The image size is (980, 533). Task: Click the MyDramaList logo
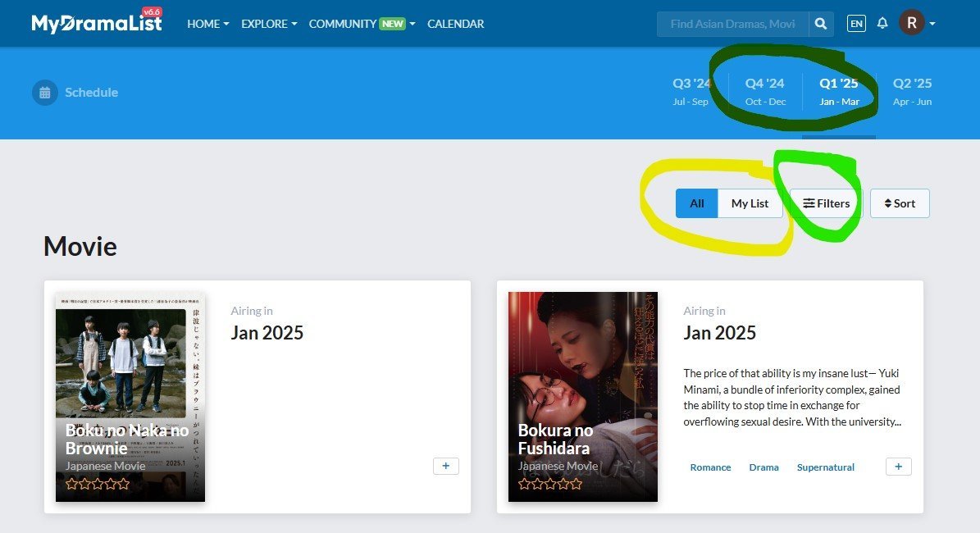pyautogui.click(x=97, y=23)
